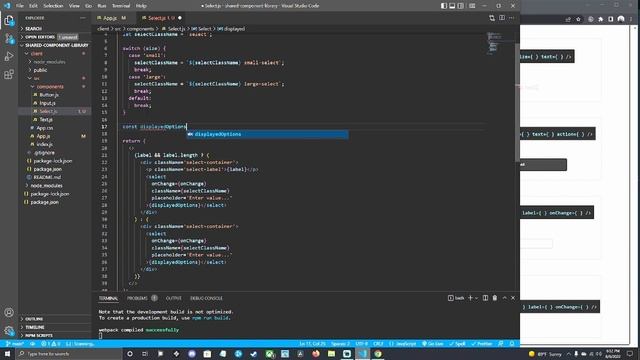Viewport: 640px width, 360px height.
Task: Click the open changes icon in editor toolbar
Action: (492, 18)
